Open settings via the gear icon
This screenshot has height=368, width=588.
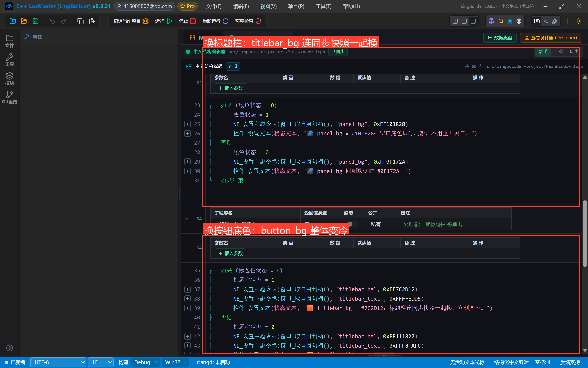(519, 21)
